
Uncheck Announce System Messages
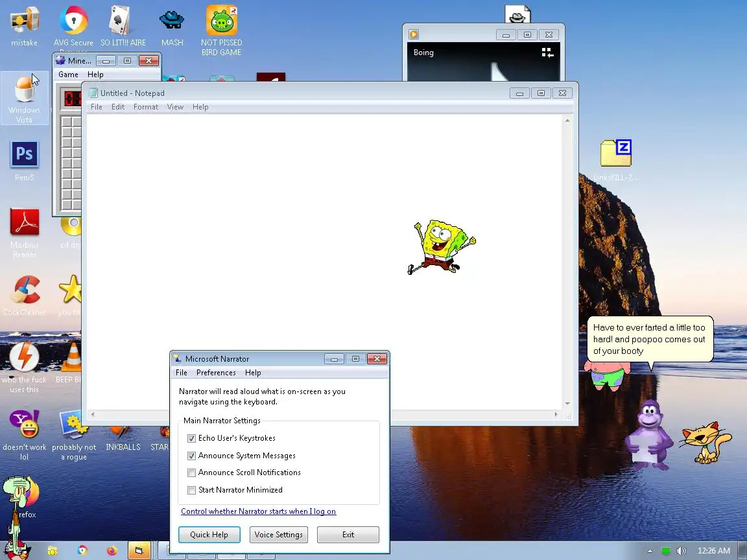(191, 456)
